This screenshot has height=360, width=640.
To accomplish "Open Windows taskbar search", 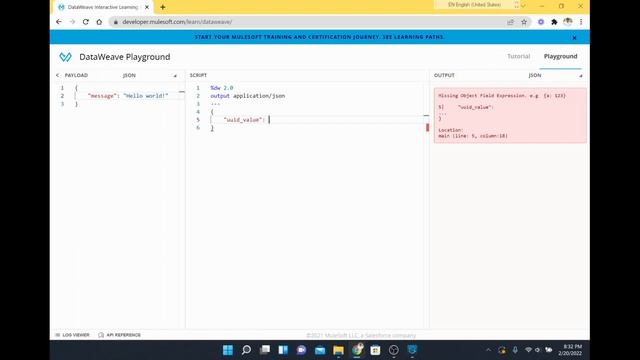I will point(246,350).
